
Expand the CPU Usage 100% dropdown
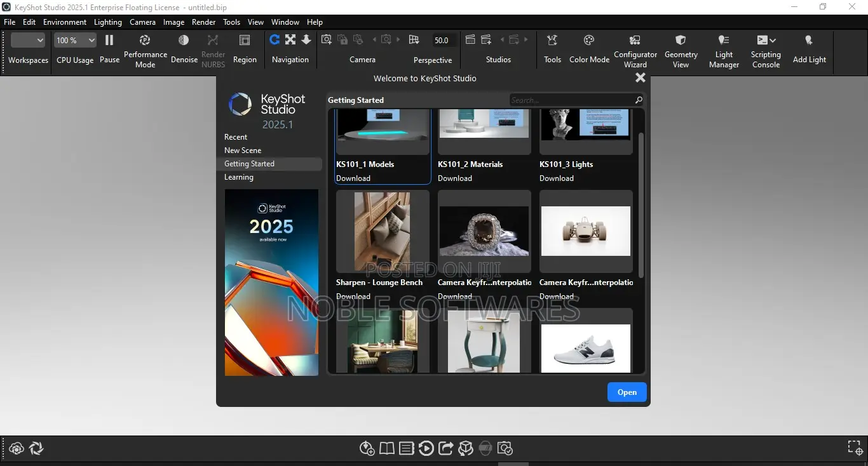point(75,40)
